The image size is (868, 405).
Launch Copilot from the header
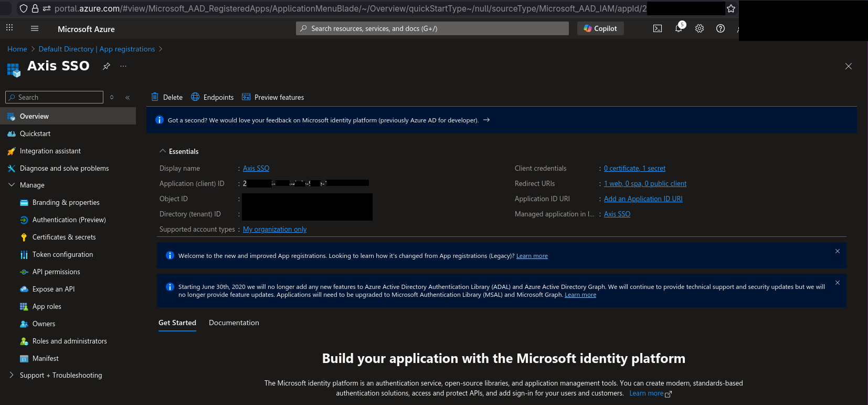point(600,28)
